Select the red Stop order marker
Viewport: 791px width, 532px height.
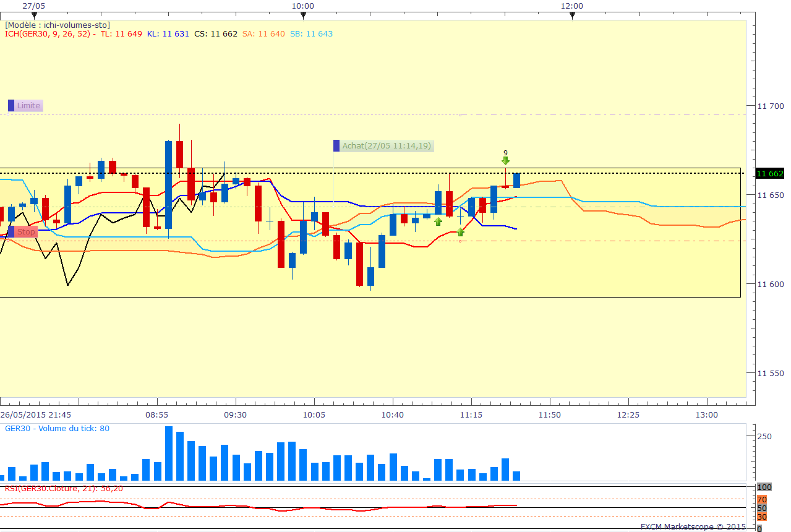[x=23, y=232]
